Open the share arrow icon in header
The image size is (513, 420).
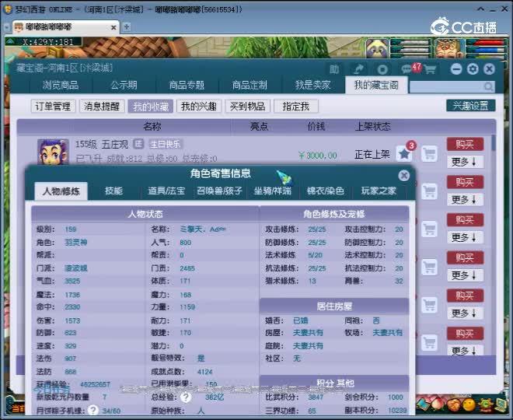[359, 69]
